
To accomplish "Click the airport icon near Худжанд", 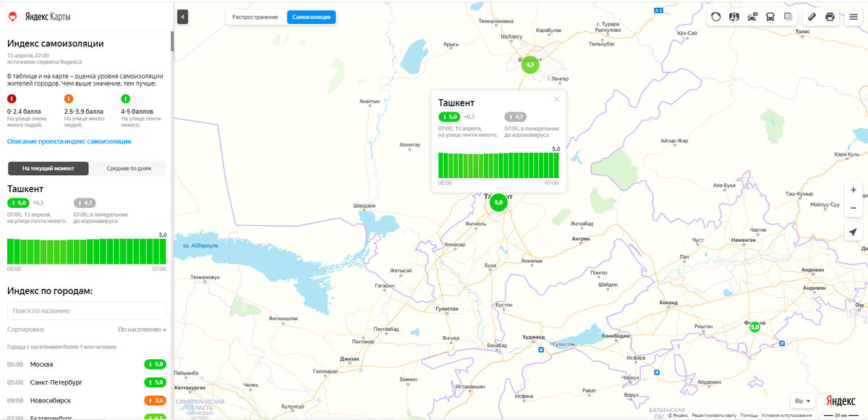I will (x=541, y=351).
